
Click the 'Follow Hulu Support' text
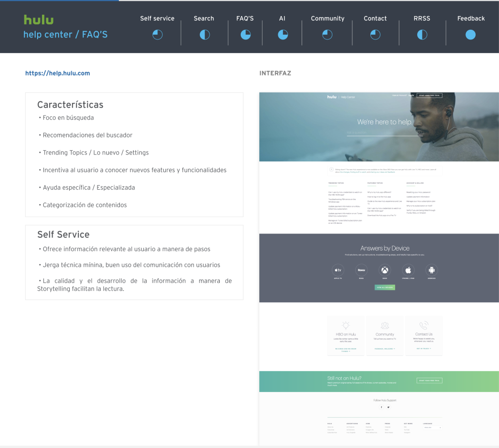coord(385,400)
